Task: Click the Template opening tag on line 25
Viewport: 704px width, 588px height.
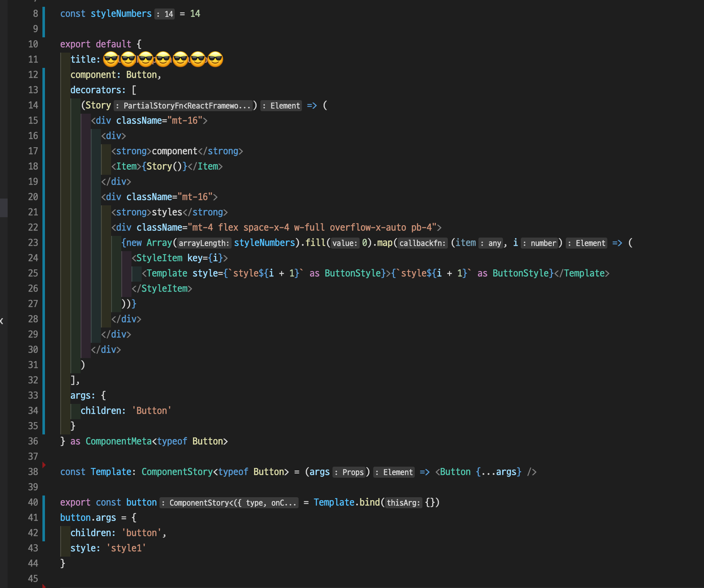Action: click(266, 273)
